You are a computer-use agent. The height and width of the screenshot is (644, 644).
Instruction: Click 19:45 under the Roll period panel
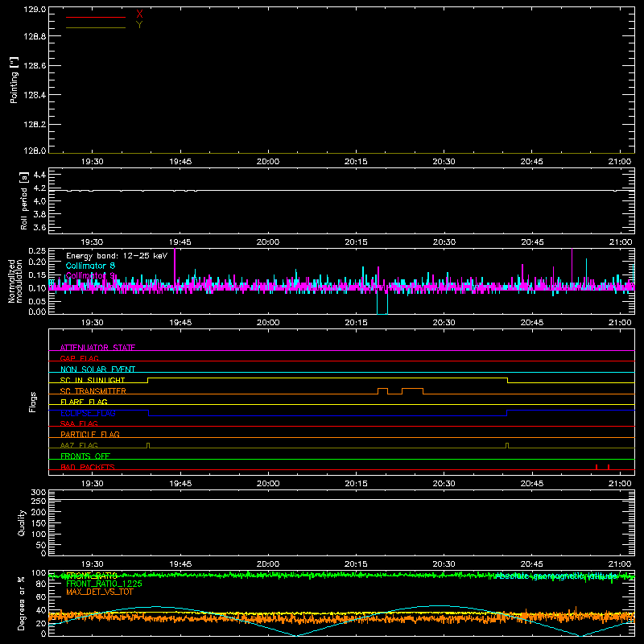point(180,242)
